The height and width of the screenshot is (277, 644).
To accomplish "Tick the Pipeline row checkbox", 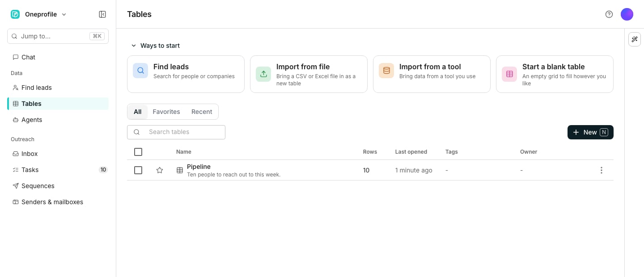I will click(138, 170).
